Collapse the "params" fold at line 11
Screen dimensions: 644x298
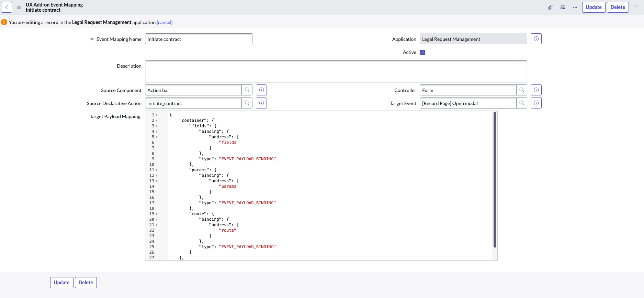[x=157, y=170]
